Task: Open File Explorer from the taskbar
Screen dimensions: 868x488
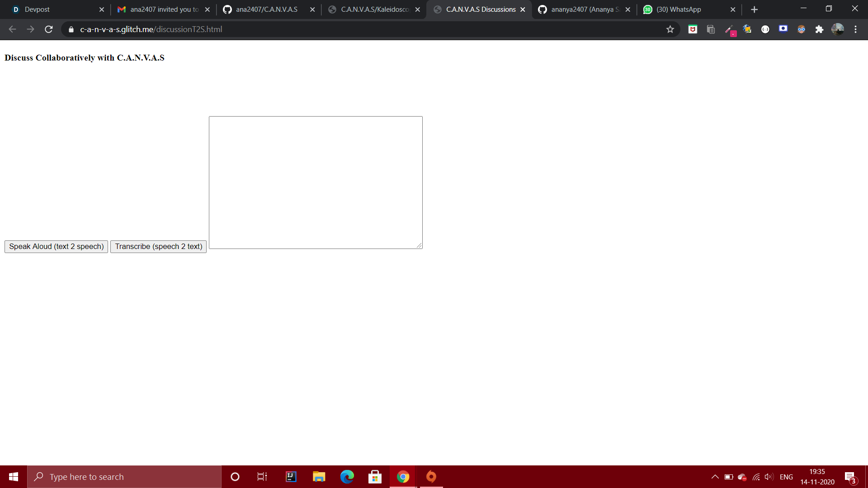Action: point(319,477)
